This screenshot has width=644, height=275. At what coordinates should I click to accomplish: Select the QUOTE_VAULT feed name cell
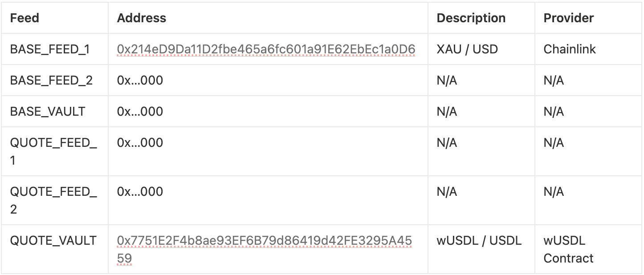click(x=53, y=241)
